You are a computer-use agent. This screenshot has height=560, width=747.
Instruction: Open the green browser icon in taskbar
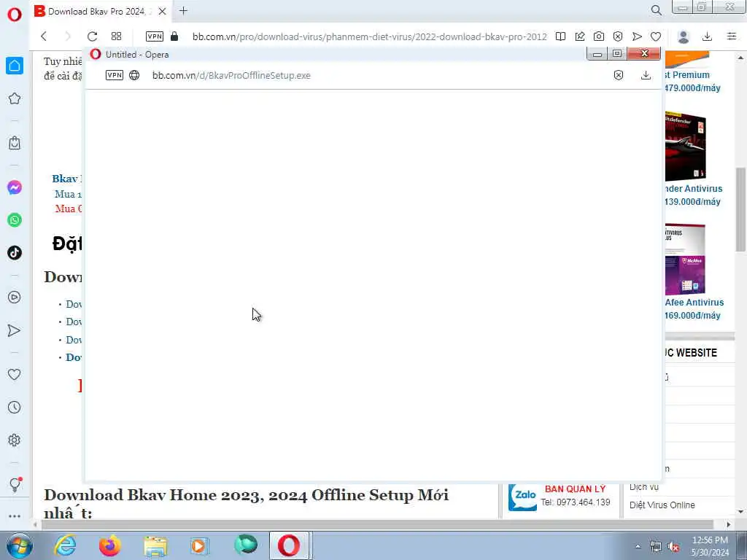(246, 545)
